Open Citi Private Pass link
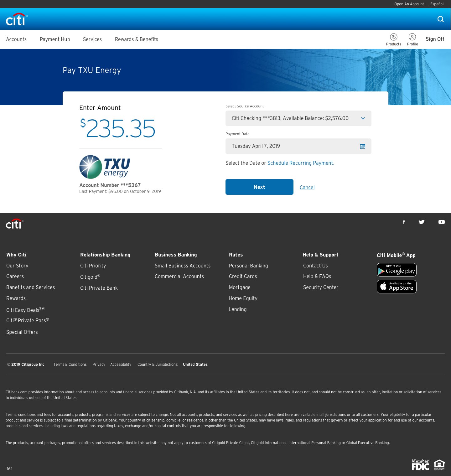The width and height of the screenshot is (451, 476). (28, 320)
